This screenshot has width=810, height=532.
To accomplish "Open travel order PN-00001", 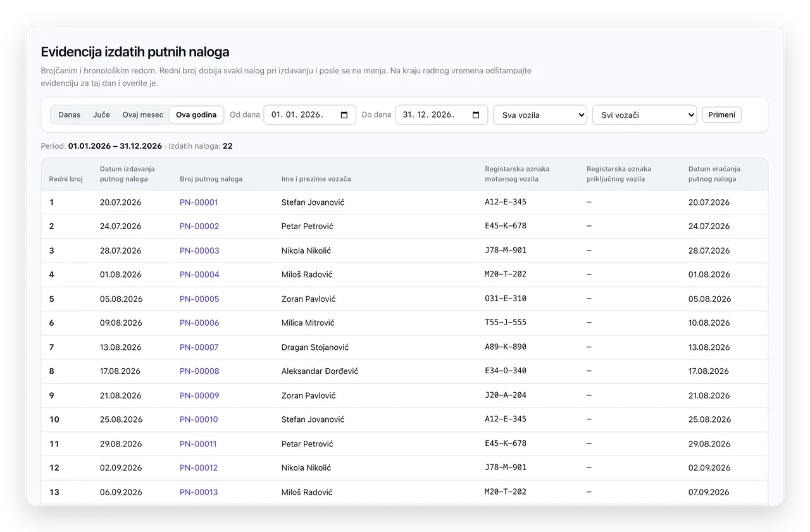I will [199, 202].
